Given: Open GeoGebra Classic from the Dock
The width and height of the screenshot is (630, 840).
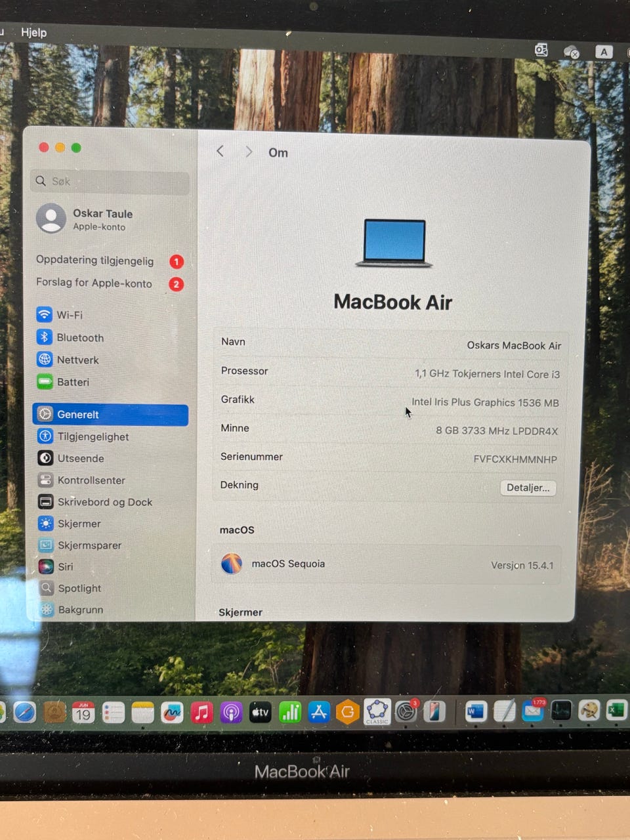Looking at the screenshot, I should pyautogui.click(x=377, y=711).
